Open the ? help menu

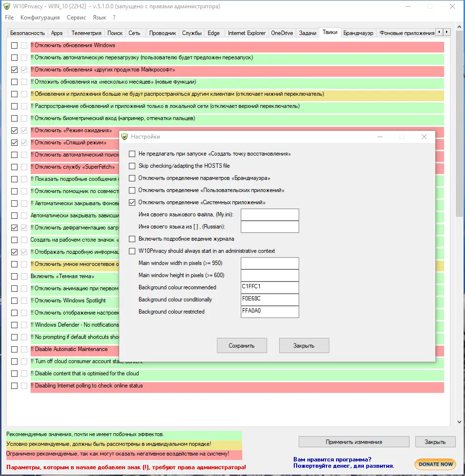point(114,18)
